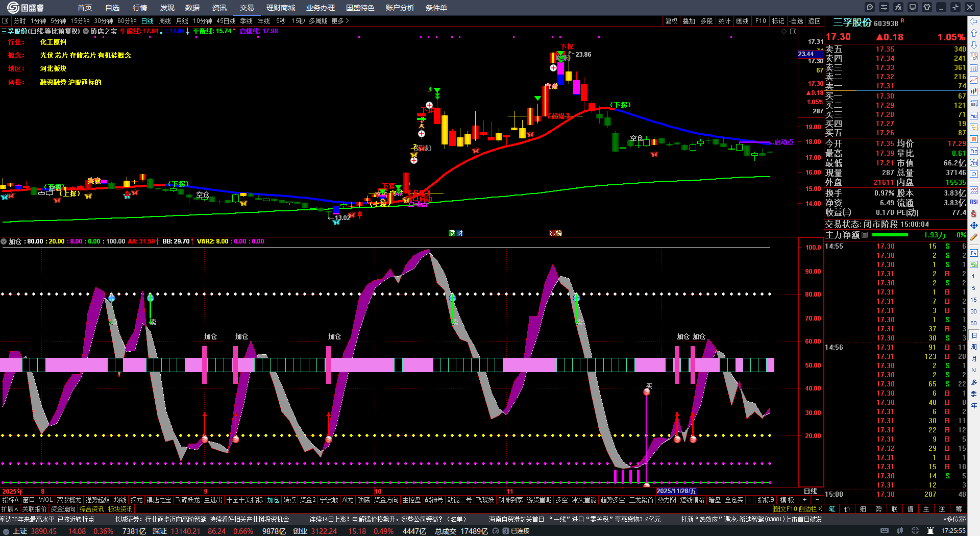
Task: Click the small panel icon left of 分时
Action: 5,21
